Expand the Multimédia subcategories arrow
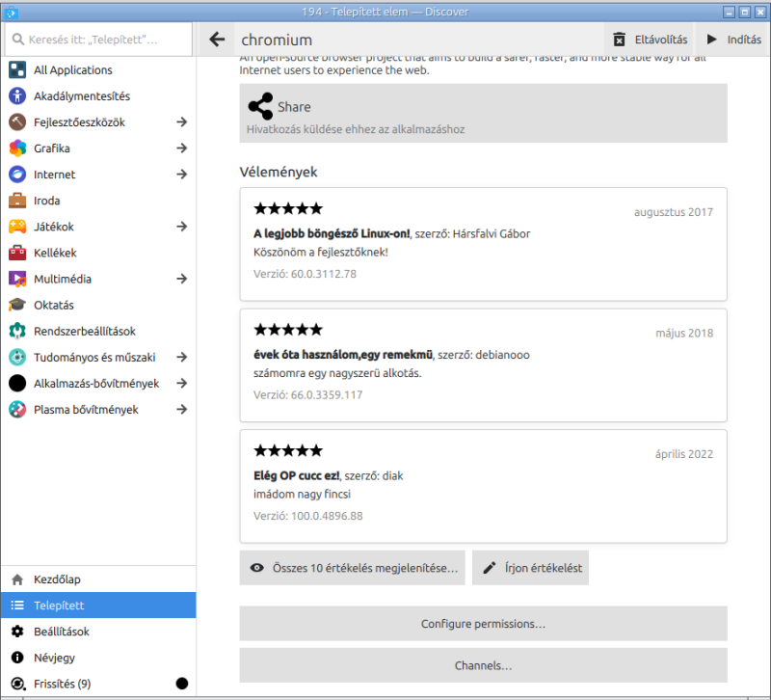 (x=182, y=279)
